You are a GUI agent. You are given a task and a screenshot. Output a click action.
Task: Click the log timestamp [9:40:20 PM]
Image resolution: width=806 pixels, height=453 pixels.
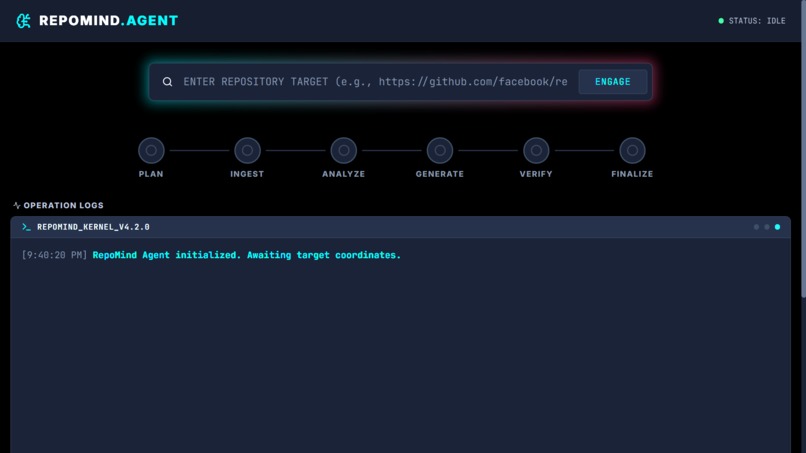point(54,255)
